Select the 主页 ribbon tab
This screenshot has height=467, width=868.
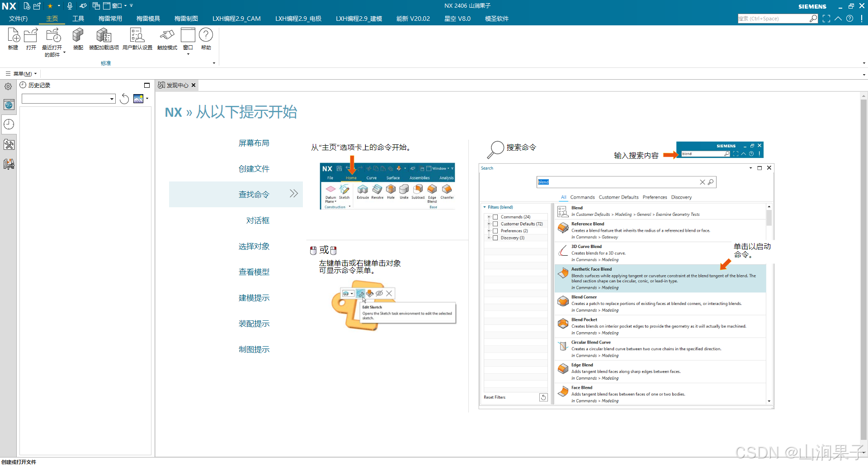(x=52, y=19)
